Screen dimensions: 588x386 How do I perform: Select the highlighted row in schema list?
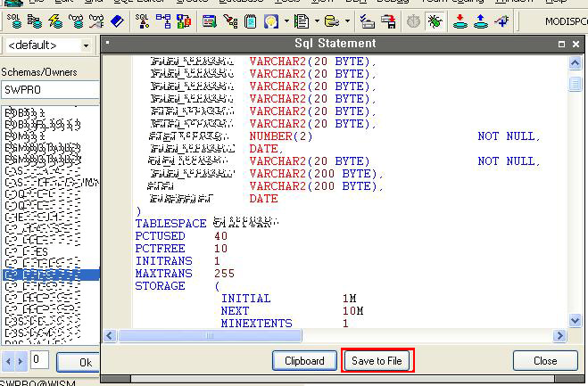[x=51, y=275]
